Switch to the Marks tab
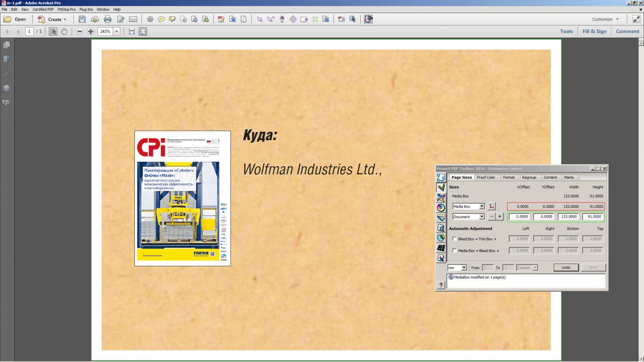 click(569, 177)
